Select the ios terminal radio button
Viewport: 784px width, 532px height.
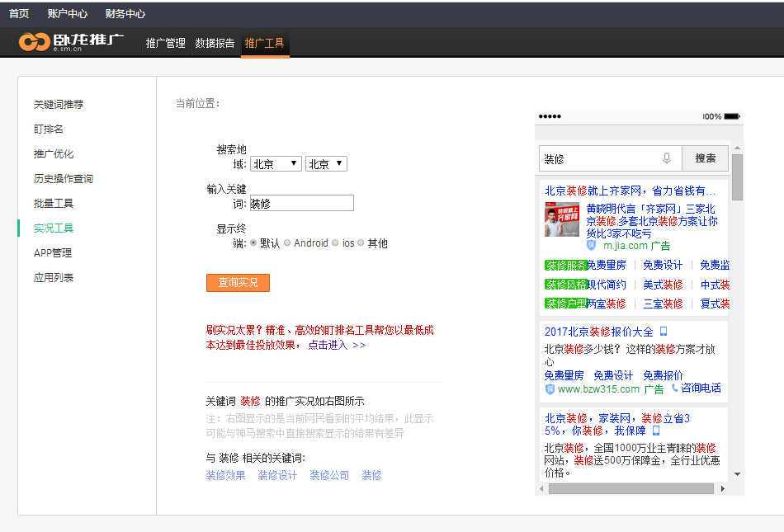335,243
